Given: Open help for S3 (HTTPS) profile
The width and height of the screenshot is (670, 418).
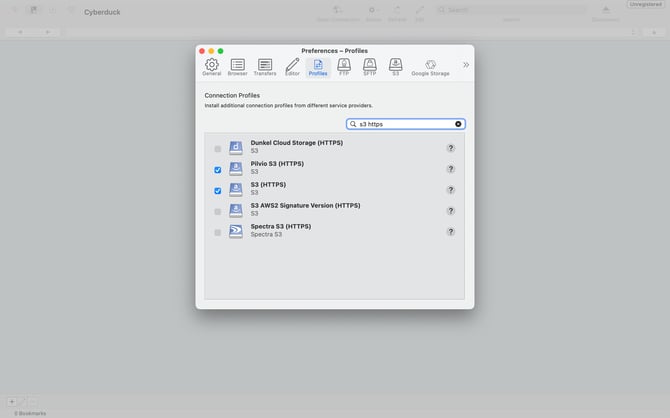Looking at the screenshot, I should pos(450,190).
